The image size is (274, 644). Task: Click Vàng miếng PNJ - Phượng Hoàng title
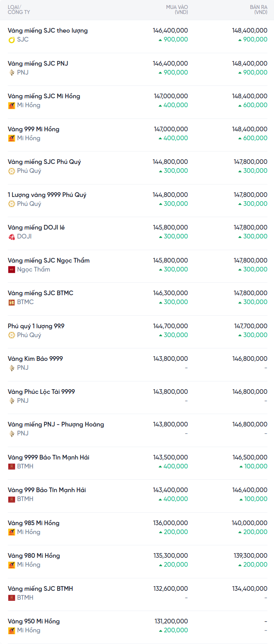click(x=56, y=425)
